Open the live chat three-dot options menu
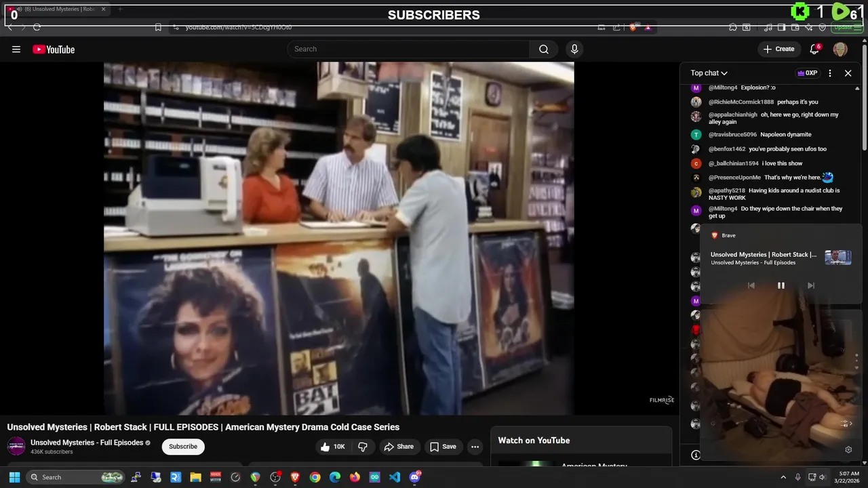The height and width of the screenshot is (488, 868). pos(830,73)
